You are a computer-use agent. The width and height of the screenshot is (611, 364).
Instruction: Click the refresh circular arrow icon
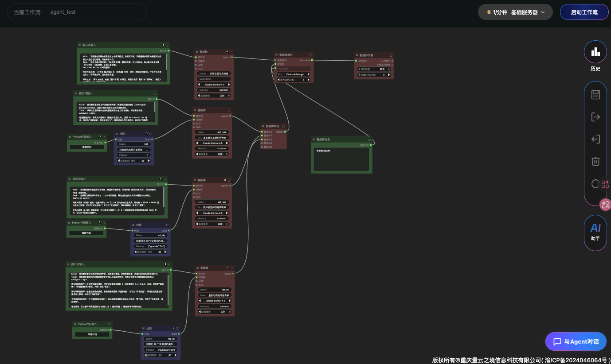[x=595, y=183]
